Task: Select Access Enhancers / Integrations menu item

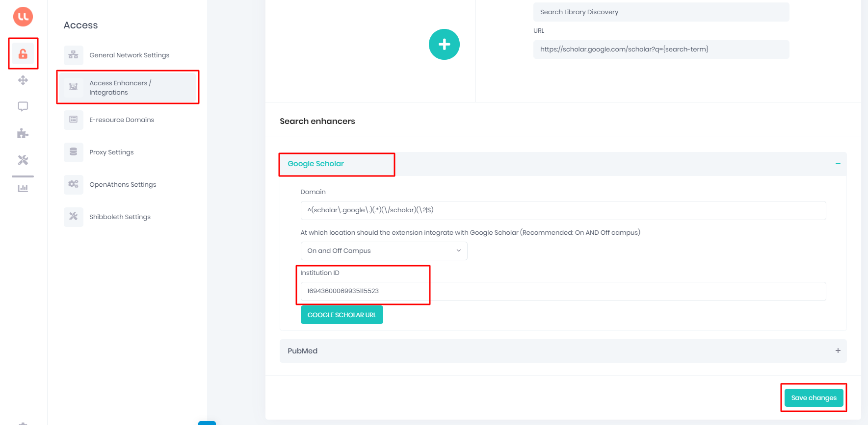Action: (x=120, y=88)
